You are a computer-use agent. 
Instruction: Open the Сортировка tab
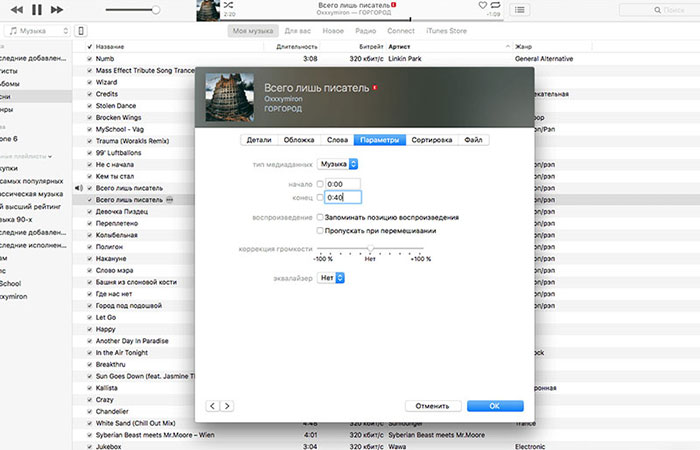tap(432, 140)
